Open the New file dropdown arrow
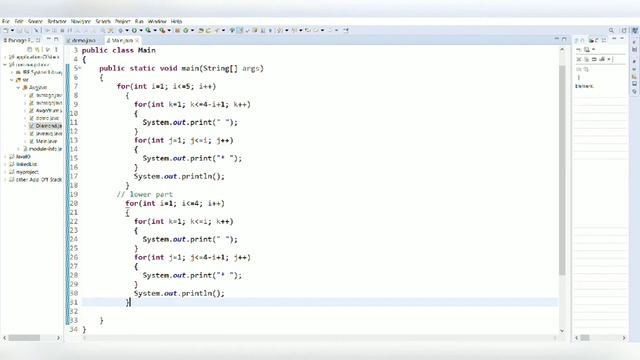The height and width of the screenshot is (360, 640). click(x=12, y=30)
